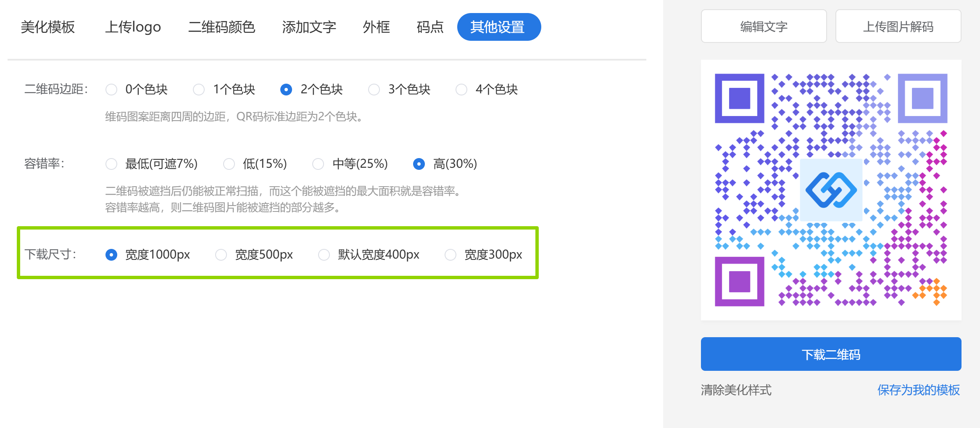Select the 外框 tab

pos(376,27)
